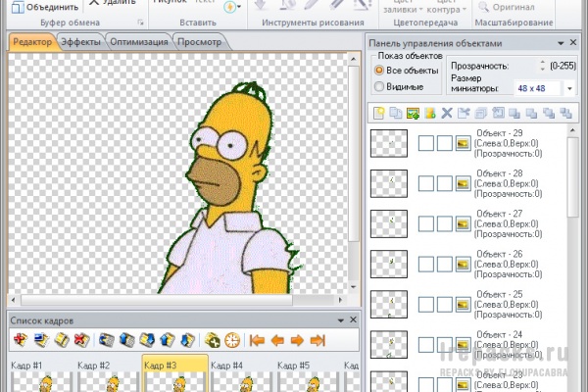Open the заливки color dropdown arrow
Screen dimensions: 588x392
click(420, 10)
